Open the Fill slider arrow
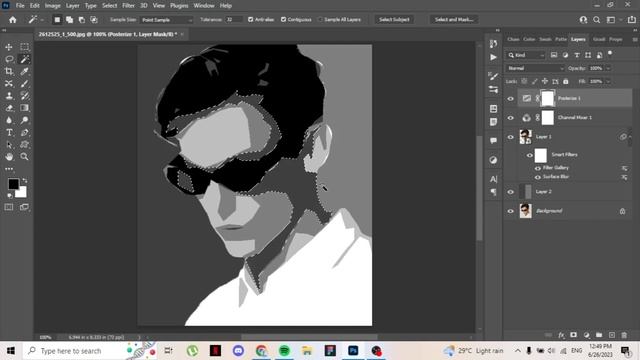640x360 pixels. click(x=608, y=82)
